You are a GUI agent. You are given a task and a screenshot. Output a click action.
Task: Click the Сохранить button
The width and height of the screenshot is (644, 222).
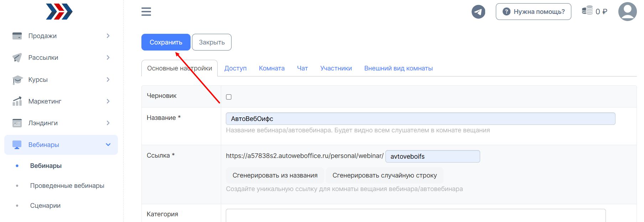[x=166, y=42]
